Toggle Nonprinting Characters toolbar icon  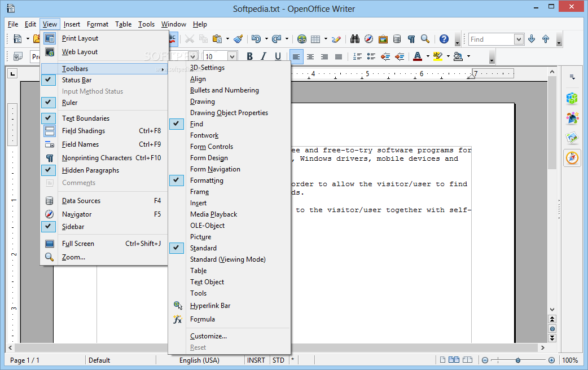pos(411,39)
